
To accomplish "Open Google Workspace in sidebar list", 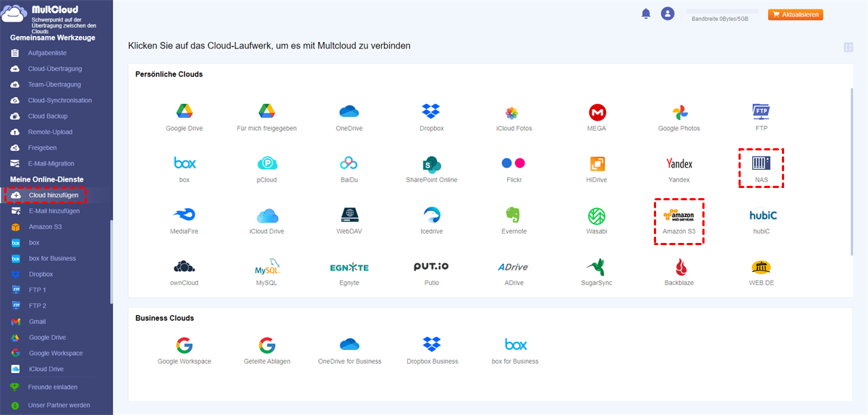I will coord(55,354).
